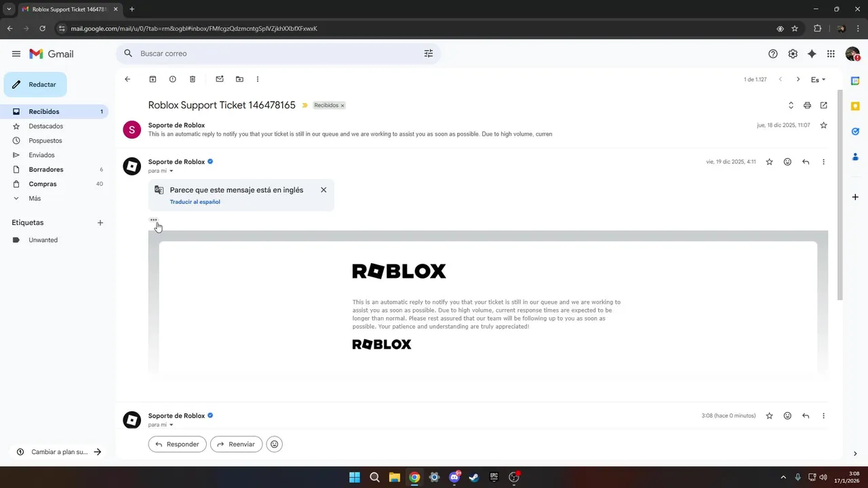This screenshot has height=488, width=868.
Task: Show hidden system tray icons
Action: 783,477
